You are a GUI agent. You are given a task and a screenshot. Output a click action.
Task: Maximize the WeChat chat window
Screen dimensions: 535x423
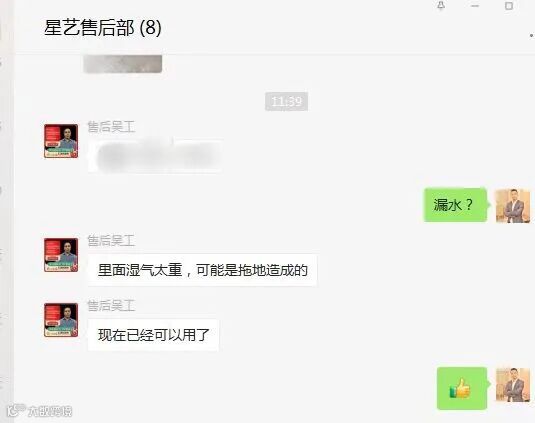point(509,5)
